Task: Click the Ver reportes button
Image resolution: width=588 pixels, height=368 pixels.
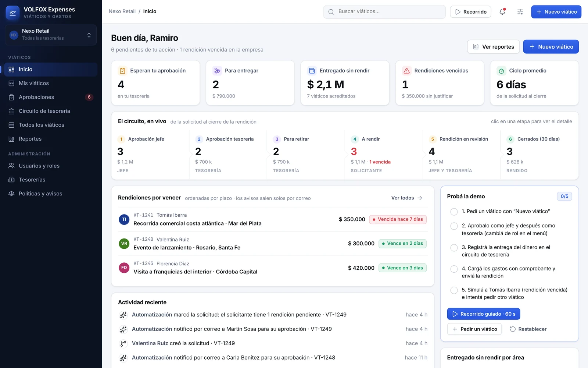Action: coord(493,47)
